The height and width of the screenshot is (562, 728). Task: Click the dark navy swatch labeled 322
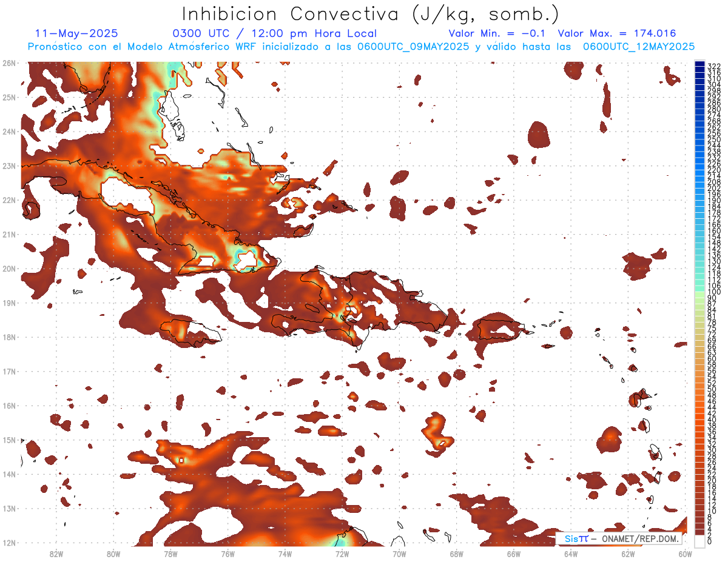pos(699,65)
